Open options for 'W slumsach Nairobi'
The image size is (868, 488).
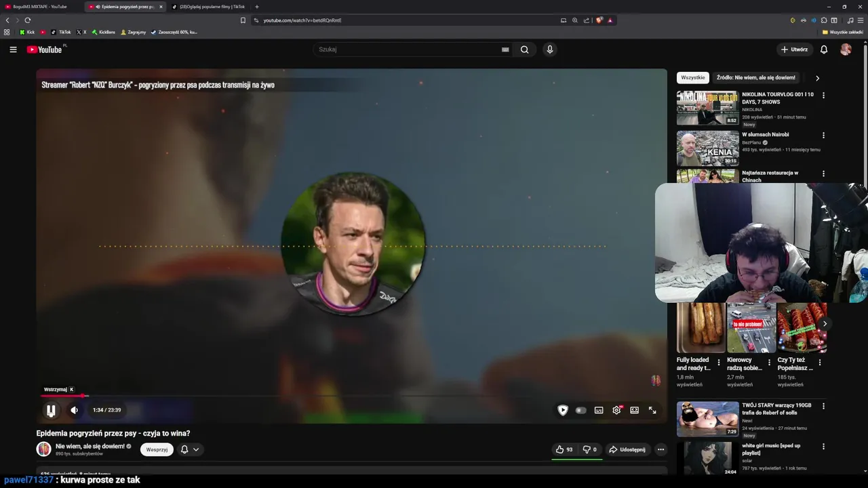pos(824,136)
